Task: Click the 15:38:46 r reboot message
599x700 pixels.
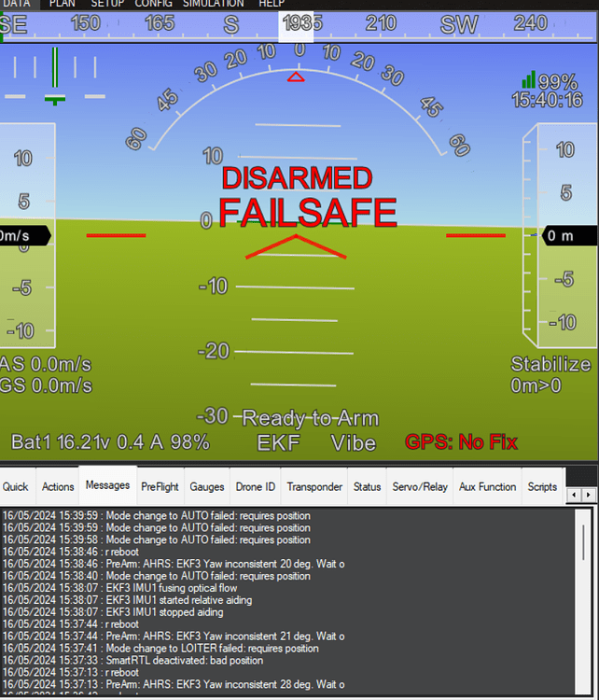Action: pyautogui.click(x=71, y=552)
